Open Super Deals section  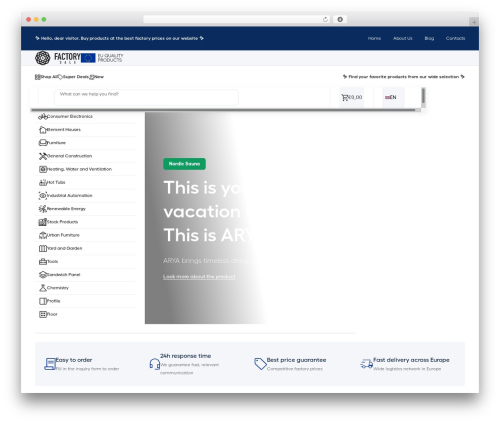73,77
